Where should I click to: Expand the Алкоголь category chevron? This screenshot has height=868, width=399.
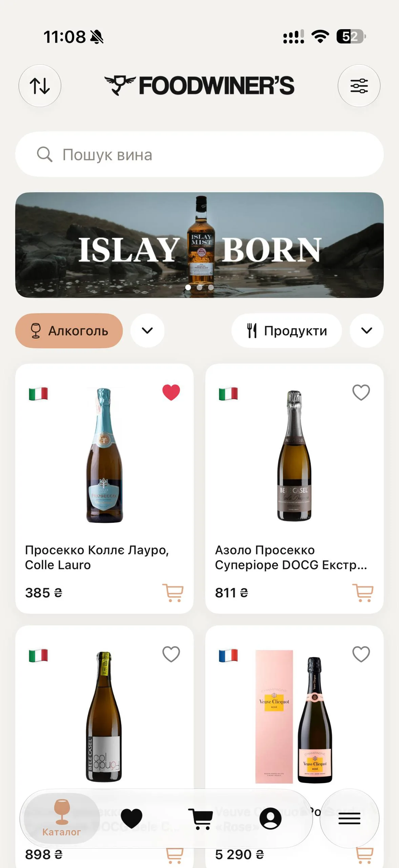(147, 331)
